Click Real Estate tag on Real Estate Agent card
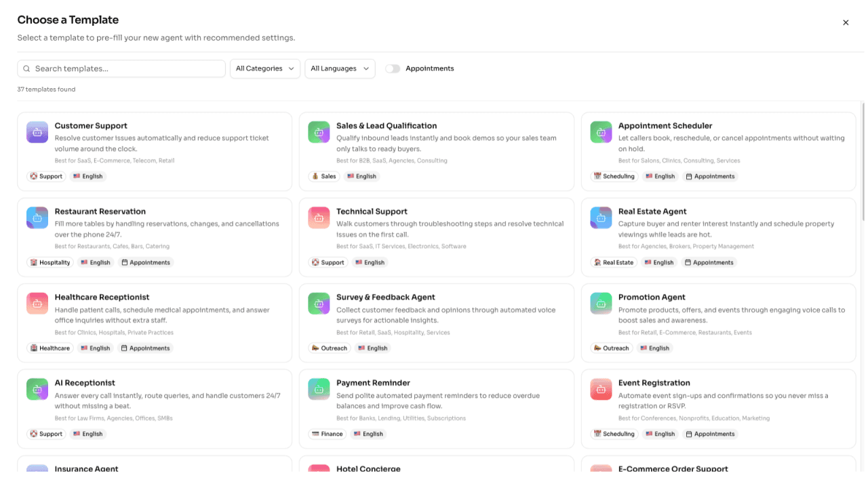The image size is (868, 488). (614, 262)
